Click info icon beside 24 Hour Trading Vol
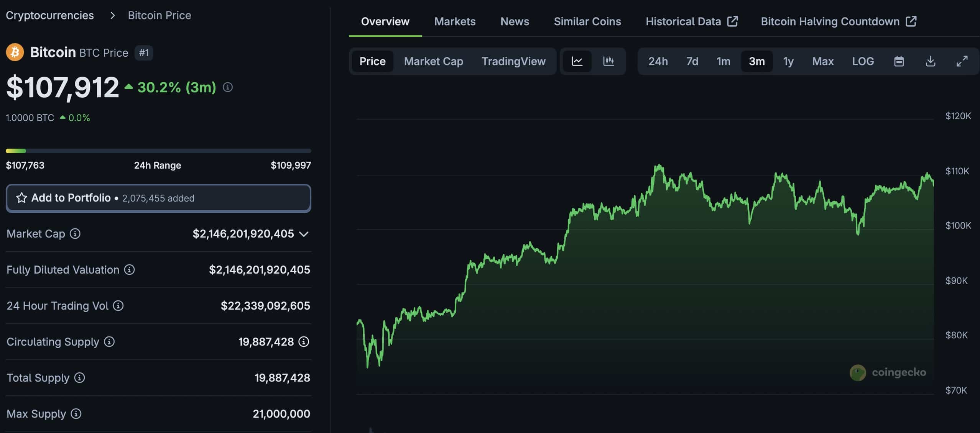980x433 pixels. 118,306
